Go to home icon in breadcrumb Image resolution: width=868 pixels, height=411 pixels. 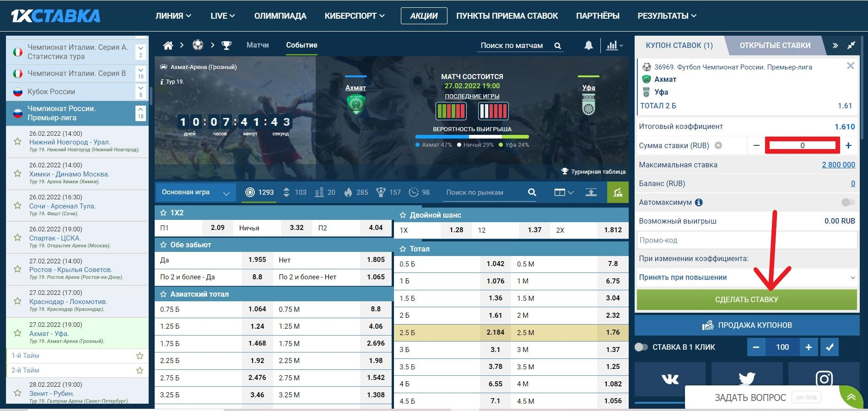pyautogui.click(x=168, y=45)
